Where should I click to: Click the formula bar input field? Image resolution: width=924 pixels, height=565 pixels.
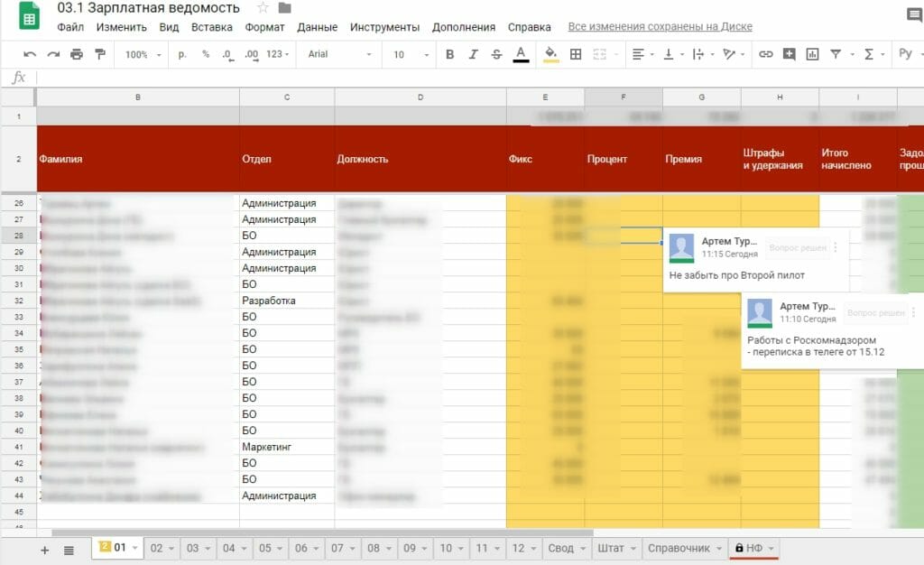451,78
